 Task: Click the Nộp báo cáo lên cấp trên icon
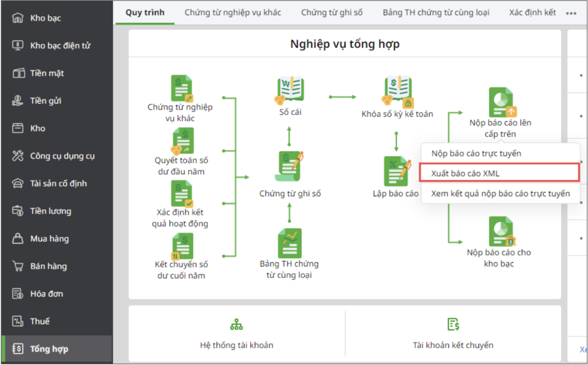(x=502, y=102)
